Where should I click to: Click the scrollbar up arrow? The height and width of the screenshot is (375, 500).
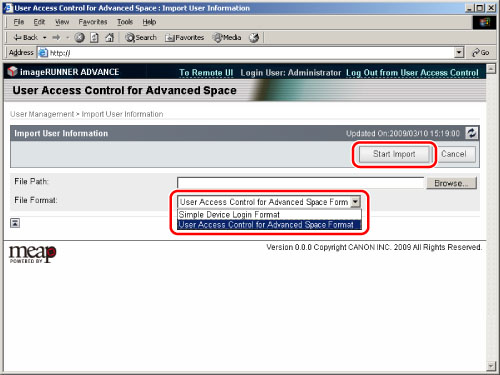[491, 68]
